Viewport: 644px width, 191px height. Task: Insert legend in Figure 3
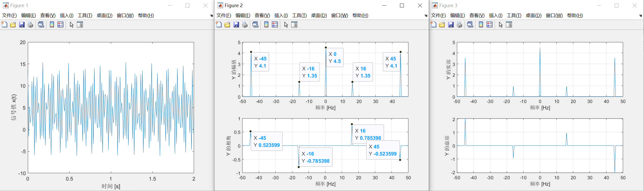point(490,24)
